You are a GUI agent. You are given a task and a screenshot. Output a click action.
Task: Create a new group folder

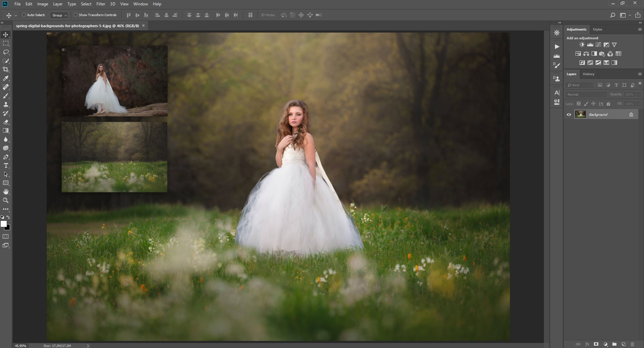coord(614,344)
